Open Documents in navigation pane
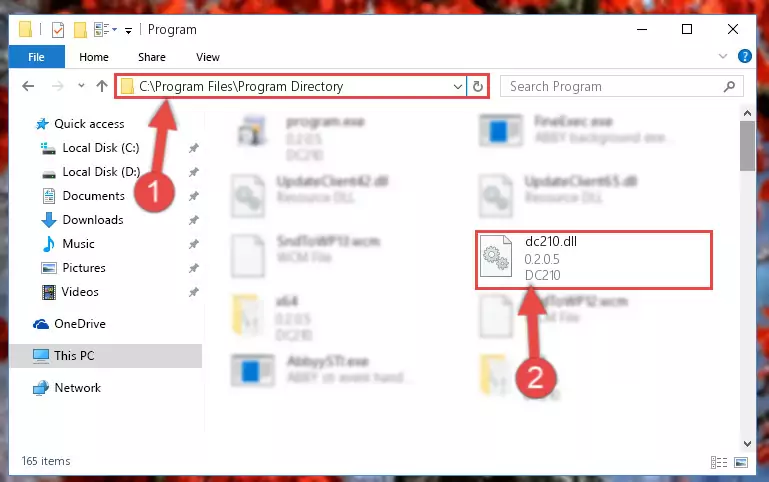The image size is (769, 482). click(x=93, y=196)
